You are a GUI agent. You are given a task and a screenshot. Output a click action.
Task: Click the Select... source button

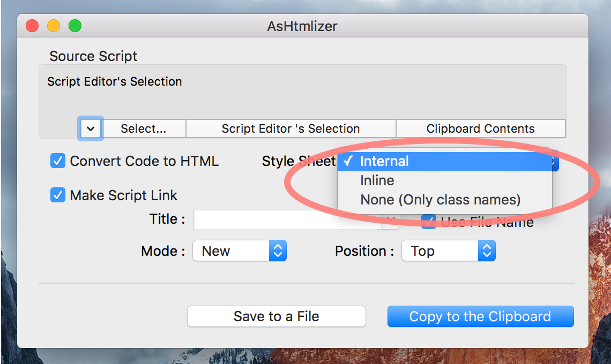pos(144,128)
